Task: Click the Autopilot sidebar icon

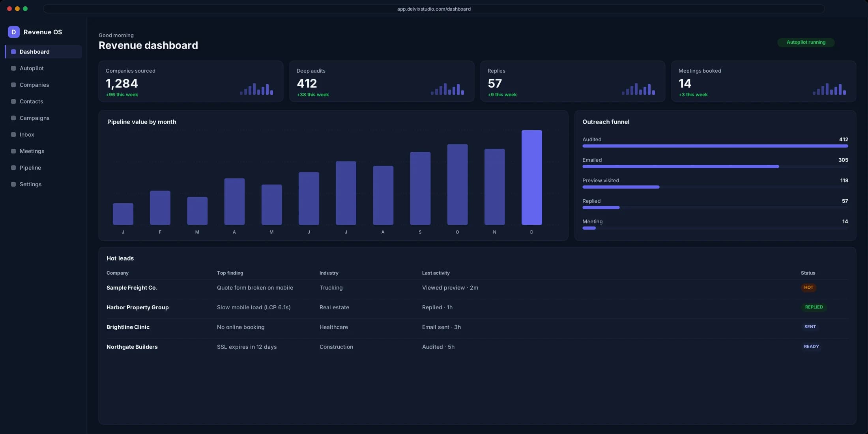Action: [13, 68]
